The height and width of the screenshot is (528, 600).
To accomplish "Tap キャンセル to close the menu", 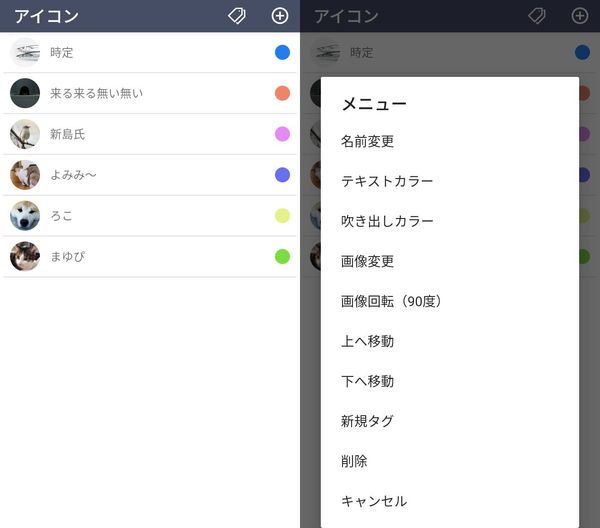I will [374, 501].
